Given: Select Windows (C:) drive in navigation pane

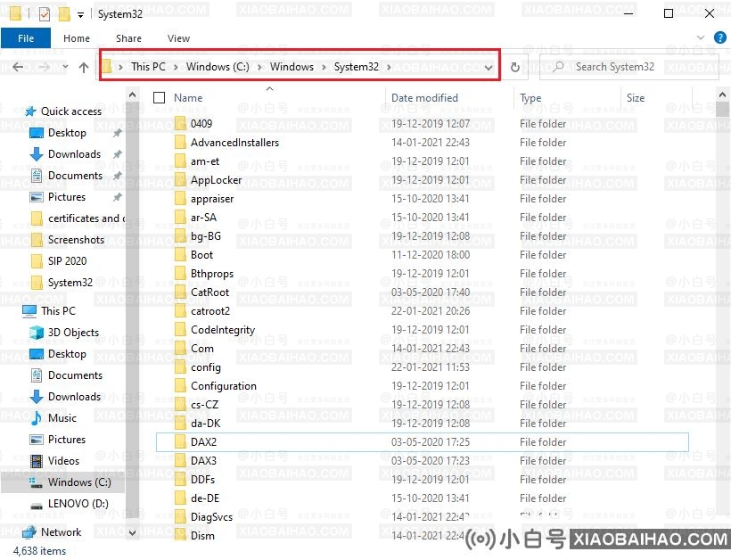Looking at the screenshot, I should [79, 482].
